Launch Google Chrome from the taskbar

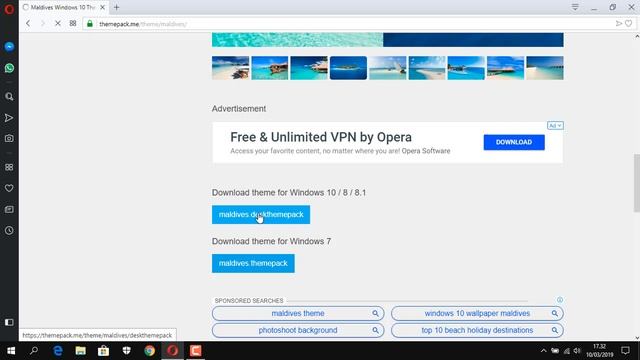(149, 351)
